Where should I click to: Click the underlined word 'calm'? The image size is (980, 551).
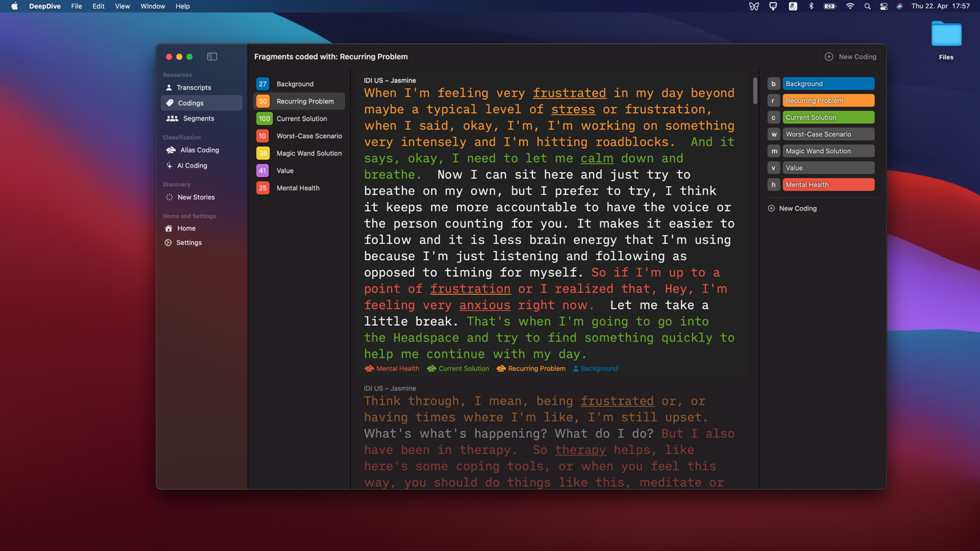[x=597, y=159]
